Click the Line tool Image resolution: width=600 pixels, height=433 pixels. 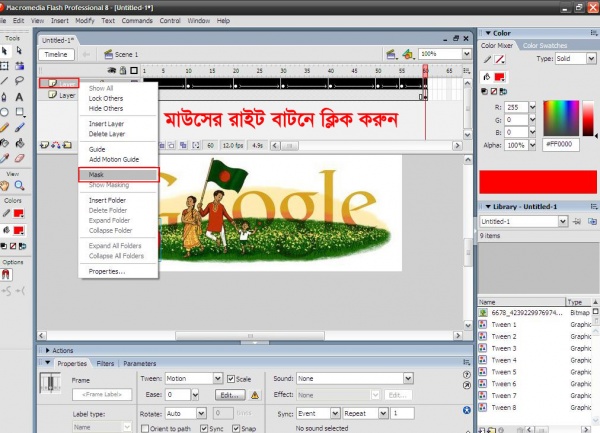tap(6, 80)
